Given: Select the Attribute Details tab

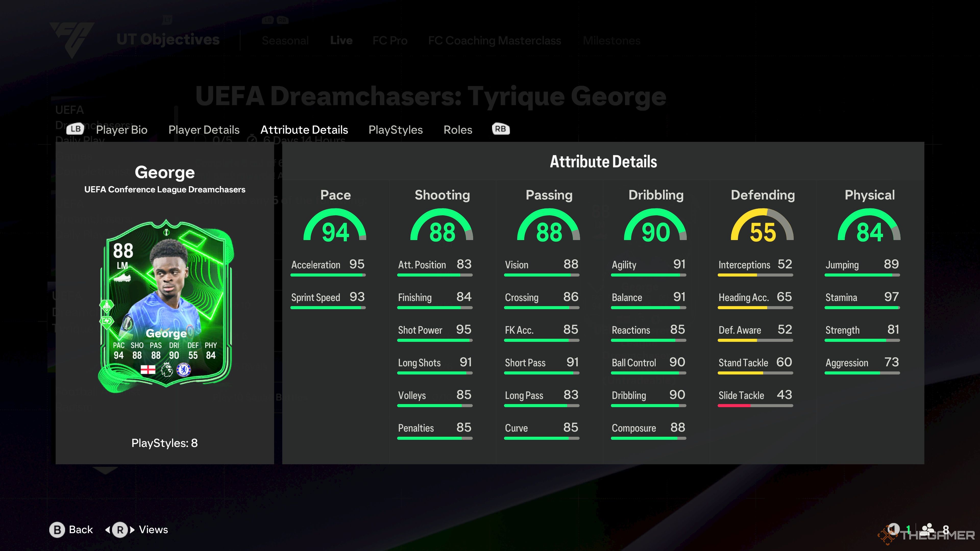Looking at the screenshot, I should click(304, 130).
